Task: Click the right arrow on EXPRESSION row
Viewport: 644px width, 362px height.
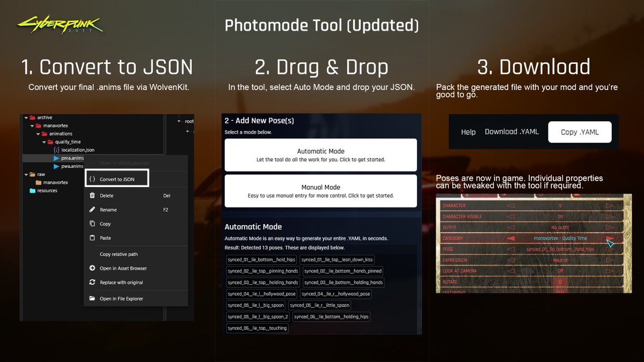Action: (610, 260)
